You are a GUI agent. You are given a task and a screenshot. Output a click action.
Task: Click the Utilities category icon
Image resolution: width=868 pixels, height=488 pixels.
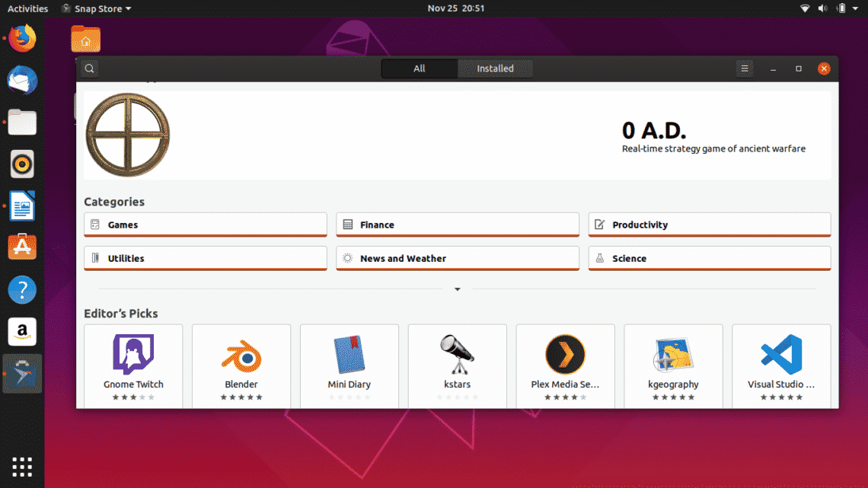click(x=95, y=258)
